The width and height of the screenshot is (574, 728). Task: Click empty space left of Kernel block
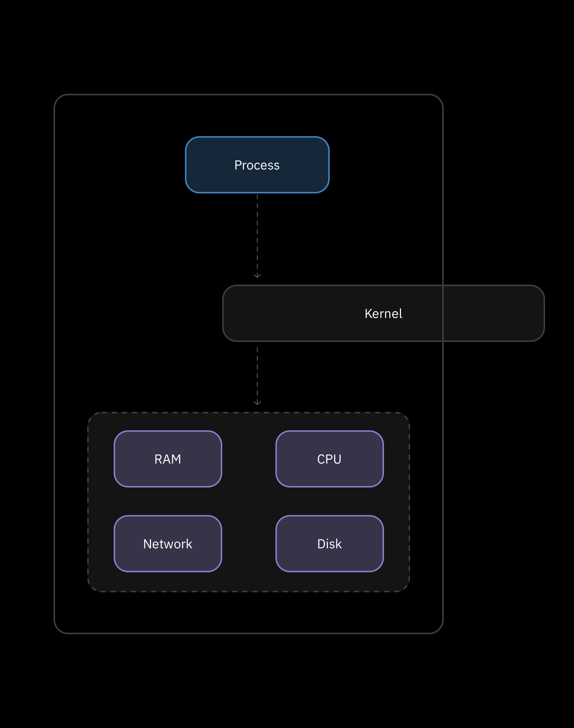pos(138,313)
